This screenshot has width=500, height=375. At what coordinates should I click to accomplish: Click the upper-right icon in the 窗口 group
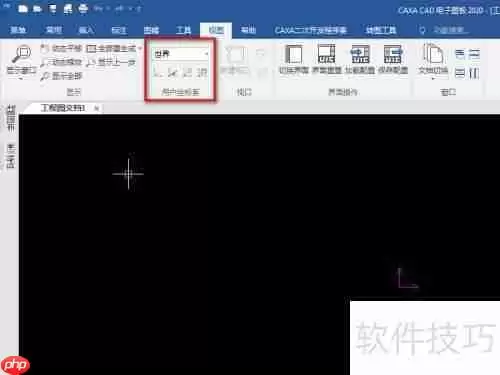pyautogui.click(x=474, y=54)
